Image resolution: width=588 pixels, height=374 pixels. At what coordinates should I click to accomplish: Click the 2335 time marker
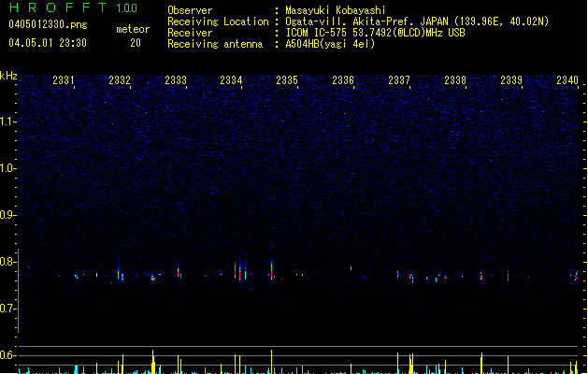click(287, 80)
